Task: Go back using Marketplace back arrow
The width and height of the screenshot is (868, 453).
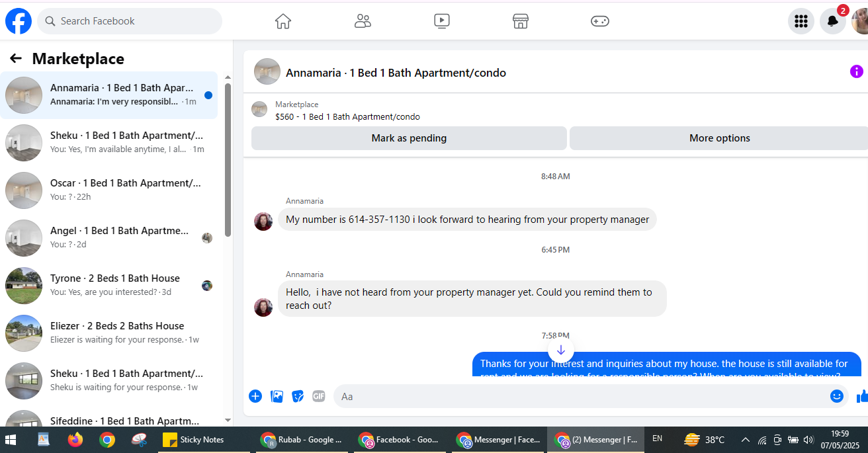Action: pyautogui.click(x=16, y=59)
